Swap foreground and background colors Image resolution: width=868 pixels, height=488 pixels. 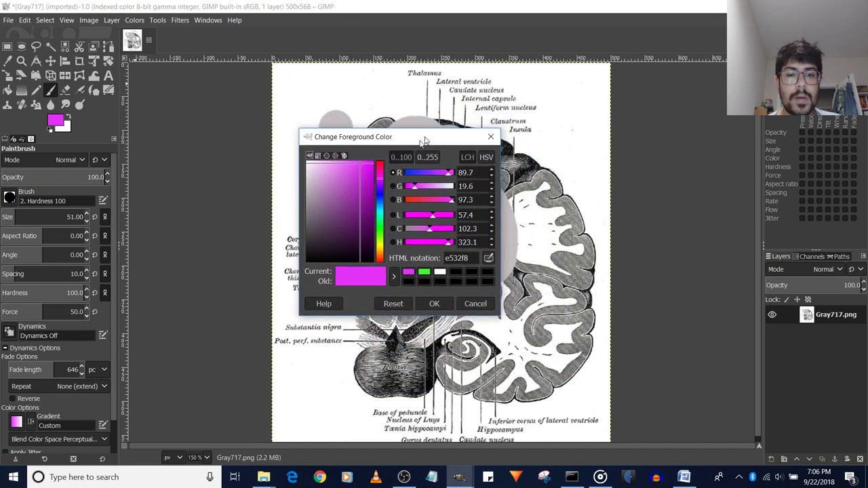click(x=68, y=117)
